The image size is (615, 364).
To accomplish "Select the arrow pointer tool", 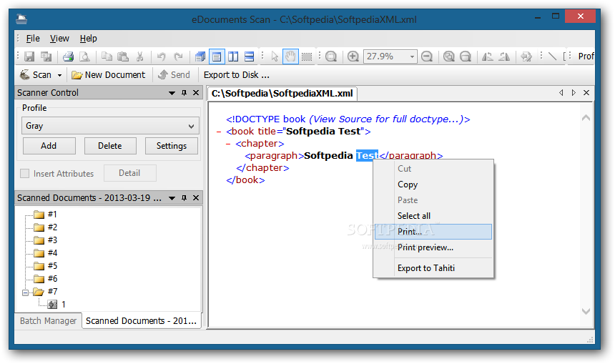I will (275, 56).
